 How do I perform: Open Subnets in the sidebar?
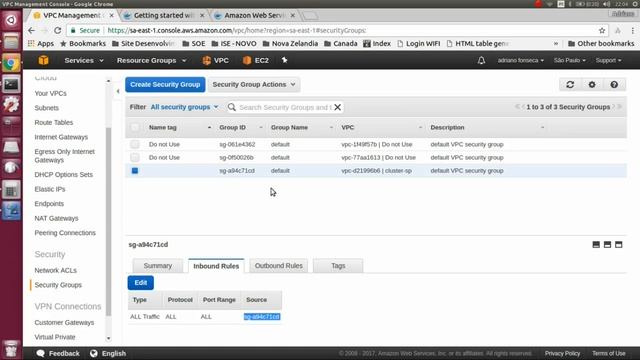click(47, 108)
